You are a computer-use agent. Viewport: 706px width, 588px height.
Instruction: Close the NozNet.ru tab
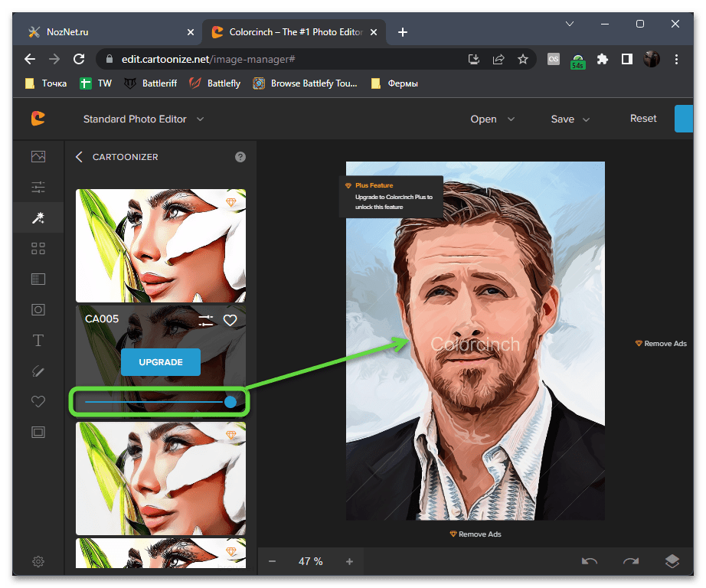tap(191, 32)
